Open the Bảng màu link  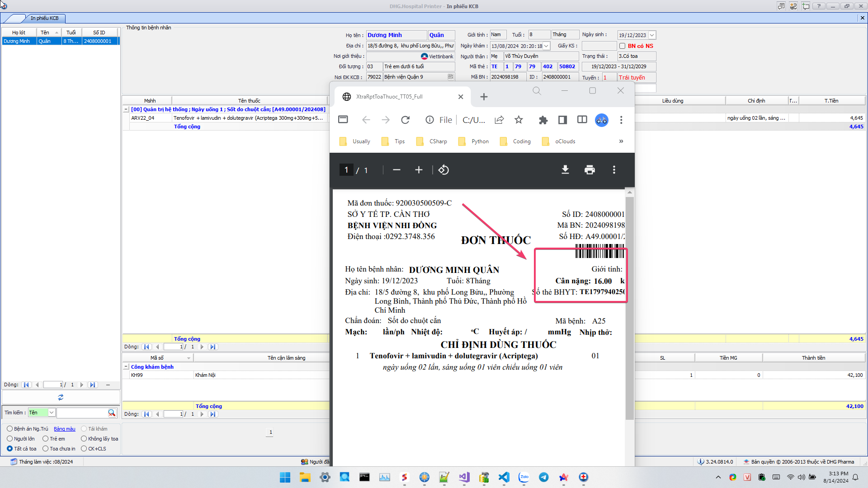[65, 429]
